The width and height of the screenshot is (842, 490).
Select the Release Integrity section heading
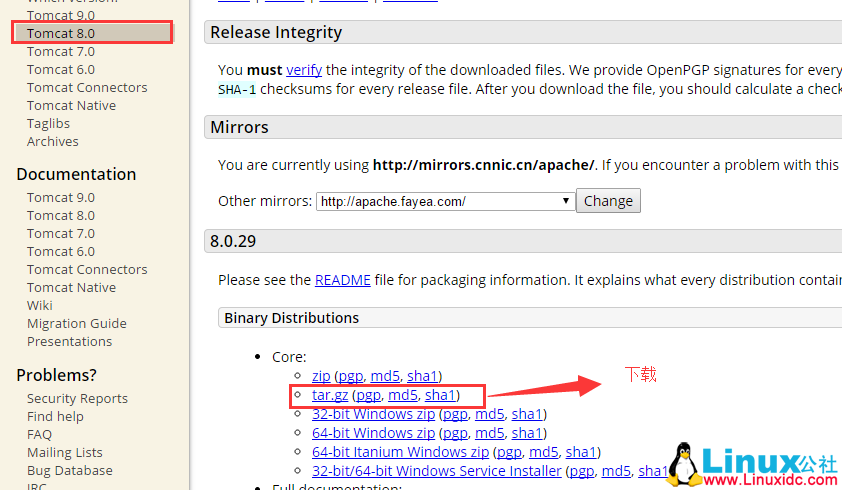point(276,33)
